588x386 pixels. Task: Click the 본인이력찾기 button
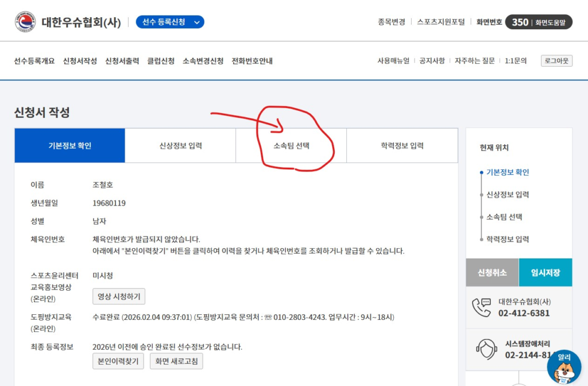(119, 361)
